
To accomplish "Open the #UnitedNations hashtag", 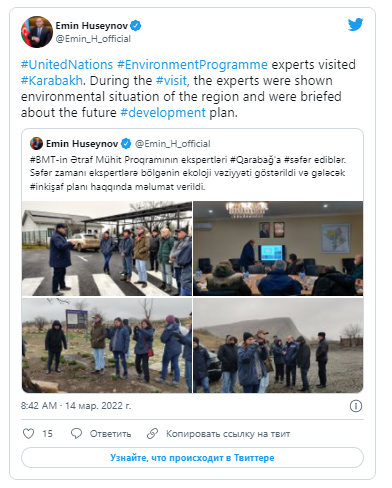I will 67,65.
